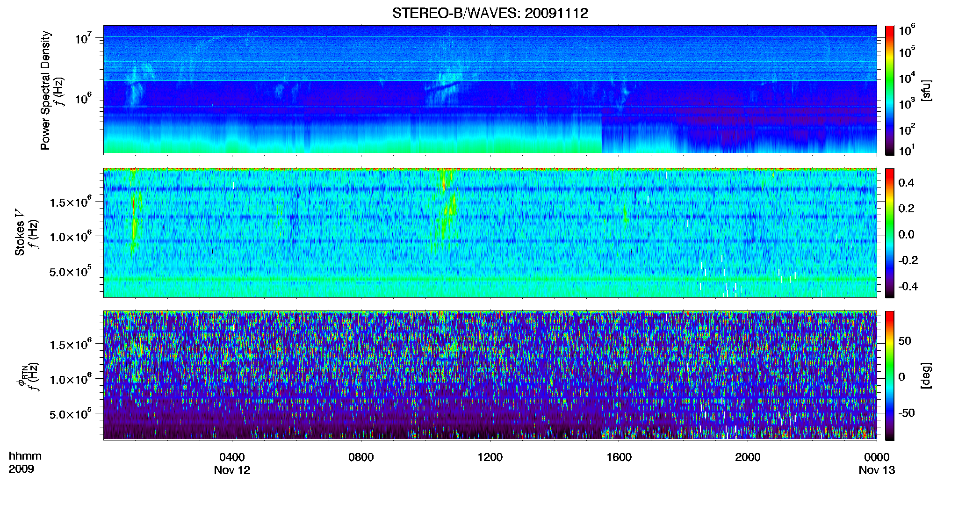Click the Stokes V color bar
Image resolution: width=980 pixels, height=505 pixels.
point(890,233)
